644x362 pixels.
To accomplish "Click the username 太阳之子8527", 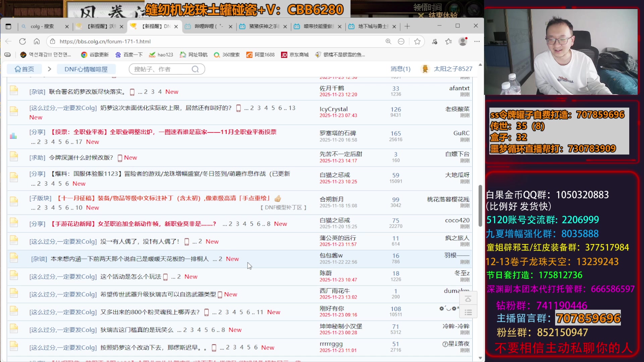I will coord(453,69).
